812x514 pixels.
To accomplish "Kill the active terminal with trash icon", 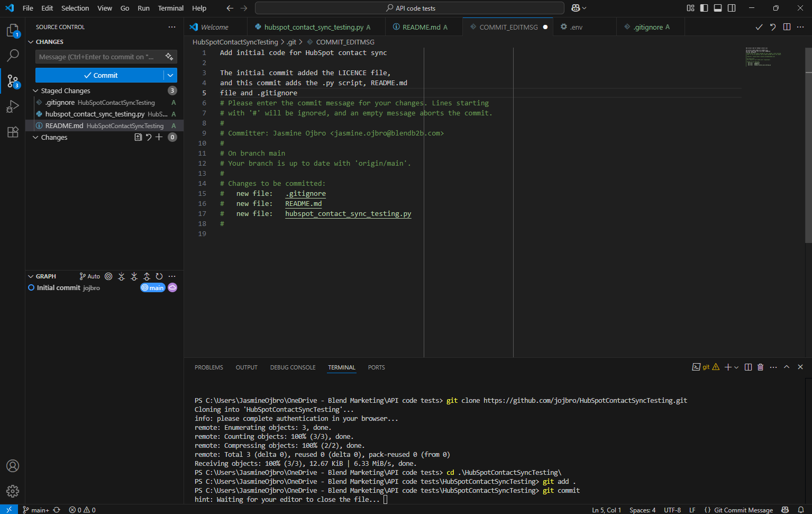I will pos(760,367).
